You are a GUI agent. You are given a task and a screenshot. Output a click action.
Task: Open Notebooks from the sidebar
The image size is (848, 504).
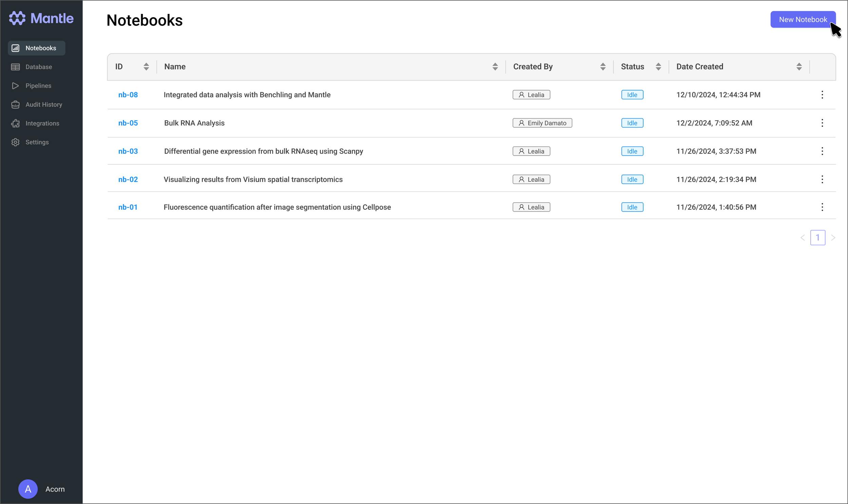pos(36,48)
